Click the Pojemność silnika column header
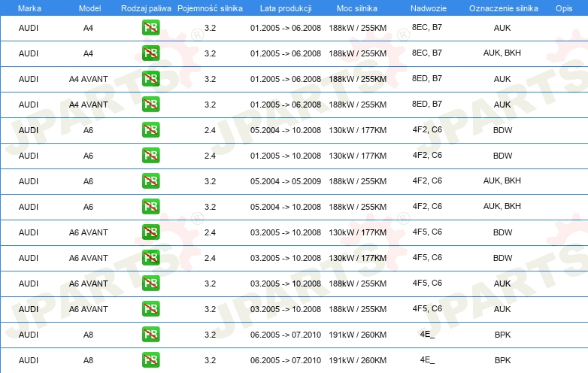The image size is (588, 373). coord(210,8)
